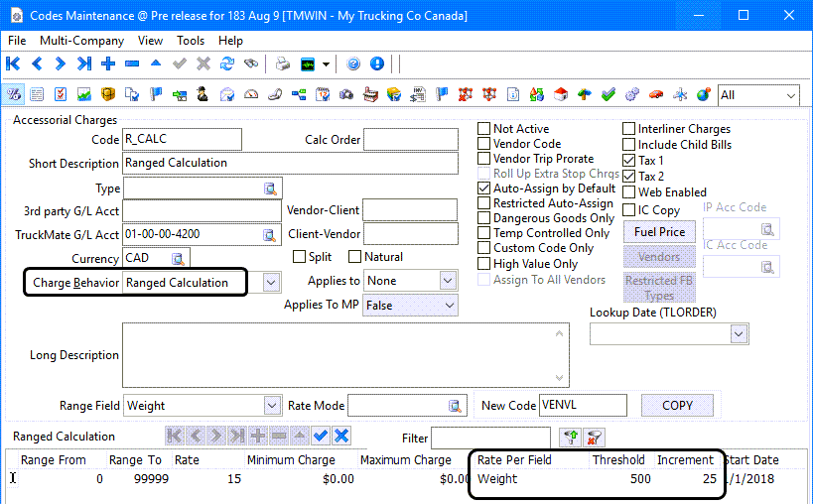Expand the Charge Behavior dropdown
Viewport: 813px width, 504px height.
click(272, 283)
